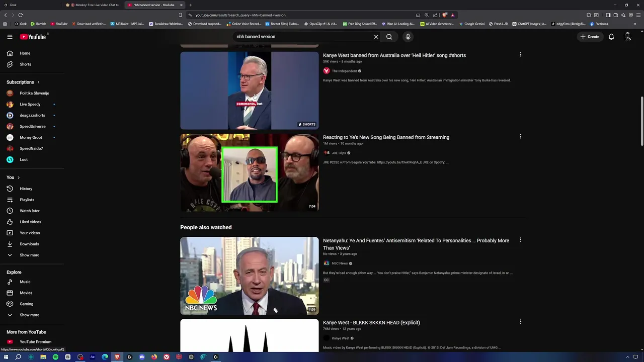Open the YouTube hamburger guide menu

pos(10,37)
